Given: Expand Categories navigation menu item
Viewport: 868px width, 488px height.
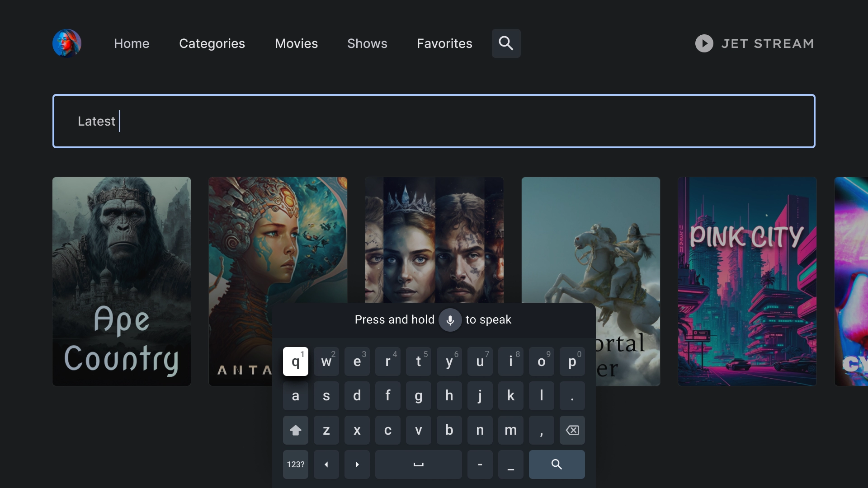Looking at the screenshot, I should tap(212, 43).
